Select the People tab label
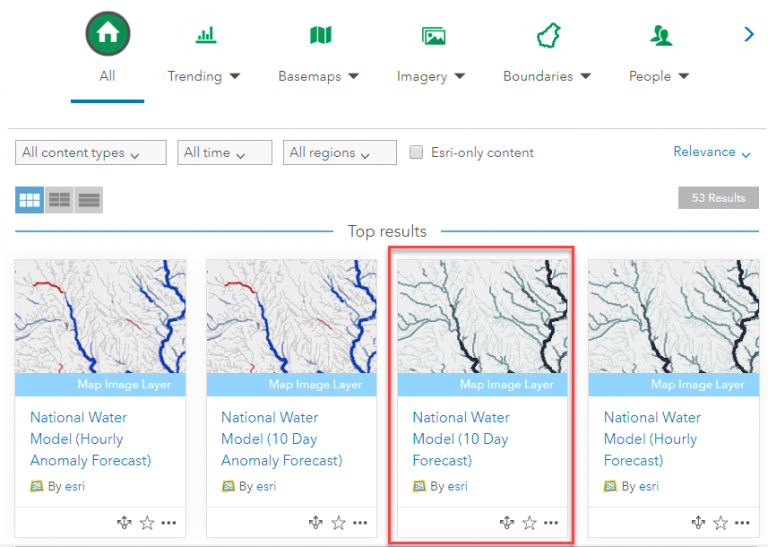The height and width of the screenshot is (547, 768). pos(649,76)
